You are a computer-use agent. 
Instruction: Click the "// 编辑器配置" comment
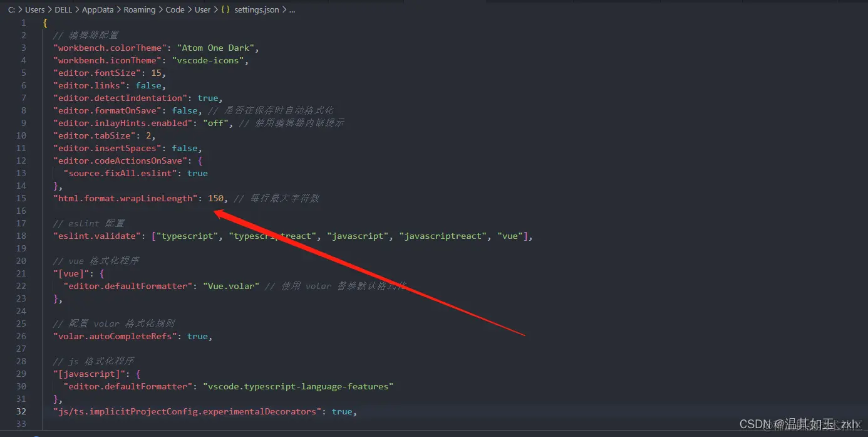[x=86, y=35]
